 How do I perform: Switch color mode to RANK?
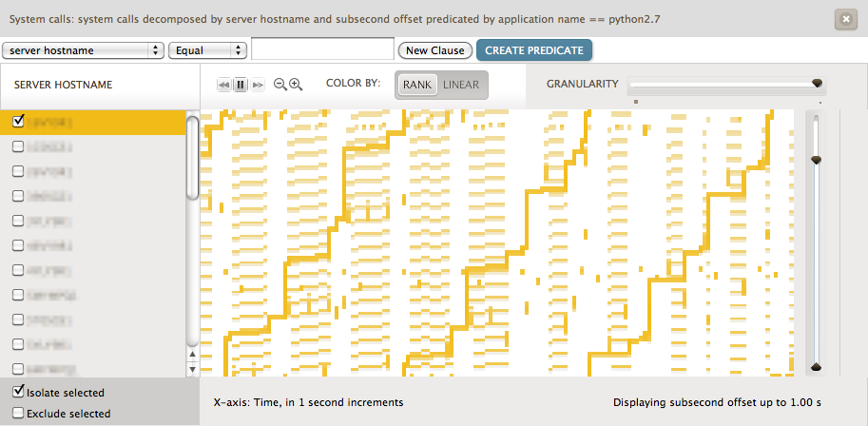[x=416, y=85]
